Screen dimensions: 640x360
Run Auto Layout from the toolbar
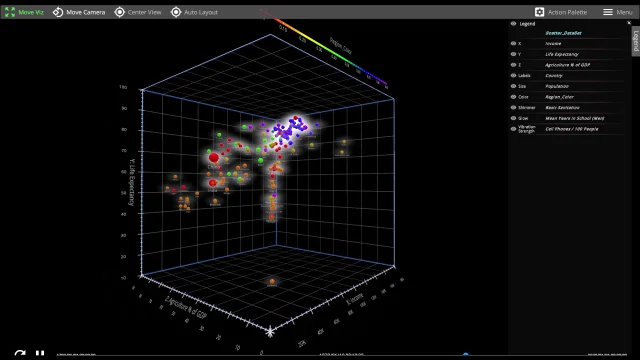click(x=194, y=12)
